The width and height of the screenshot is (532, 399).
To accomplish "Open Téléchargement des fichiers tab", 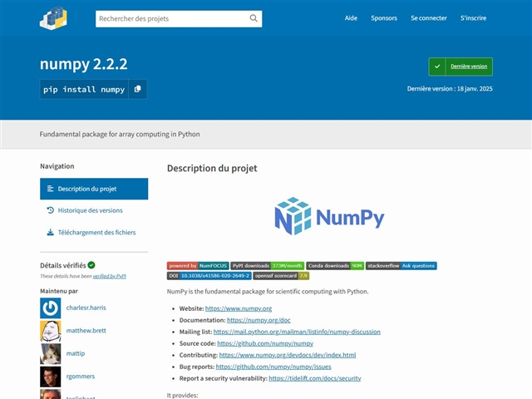I will (94, 233).
